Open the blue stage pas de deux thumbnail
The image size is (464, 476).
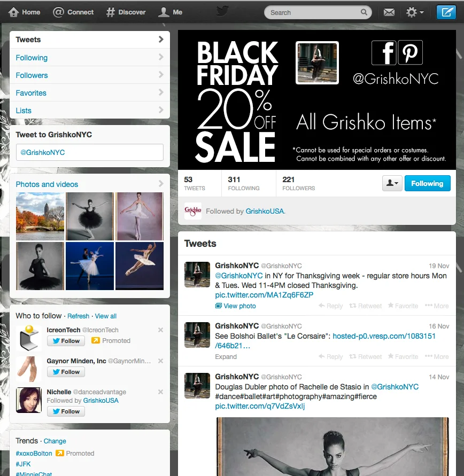pyautogui.click(x=90, y=266)
